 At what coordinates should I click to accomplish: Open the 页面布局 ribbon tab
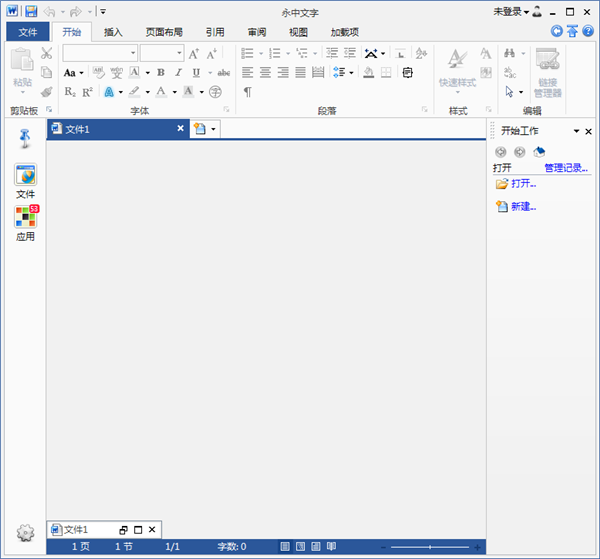[x=164, y=32]
